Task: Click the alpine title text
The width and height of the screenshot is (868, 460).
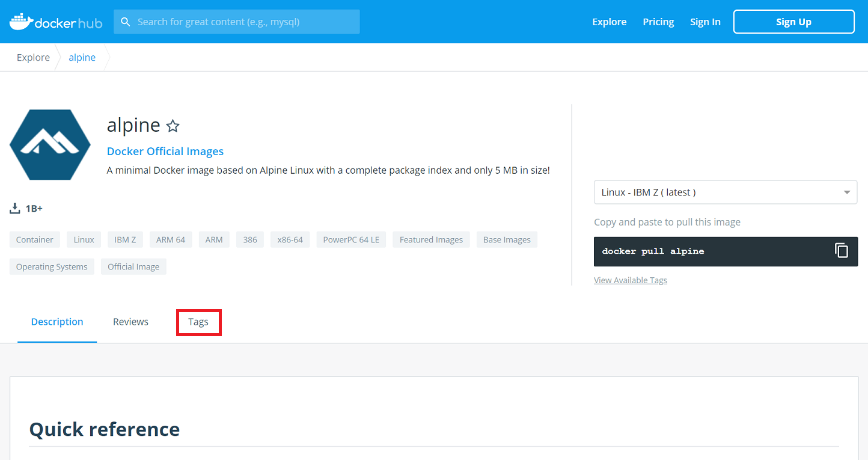Action: click(133, 125)
